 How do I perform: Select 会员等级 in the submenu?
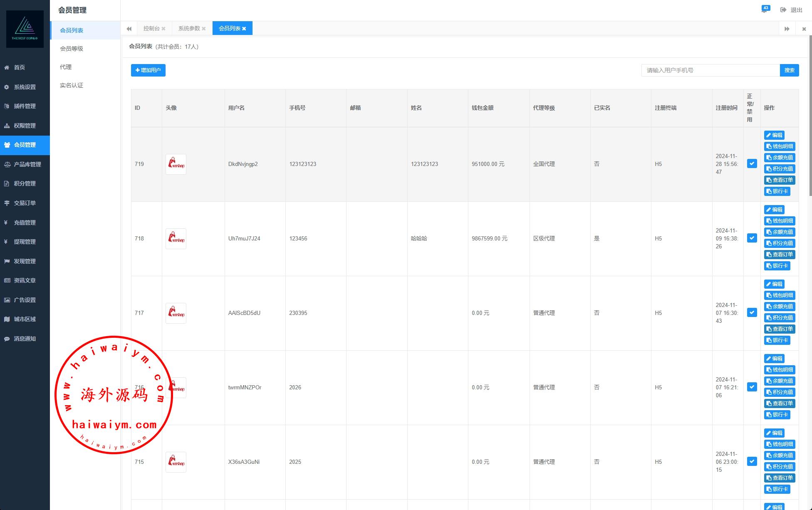72,49
